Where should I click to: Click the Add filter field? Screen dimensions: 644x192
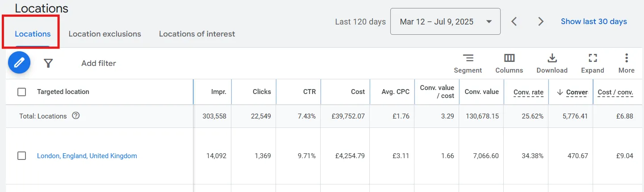[99, 63]
